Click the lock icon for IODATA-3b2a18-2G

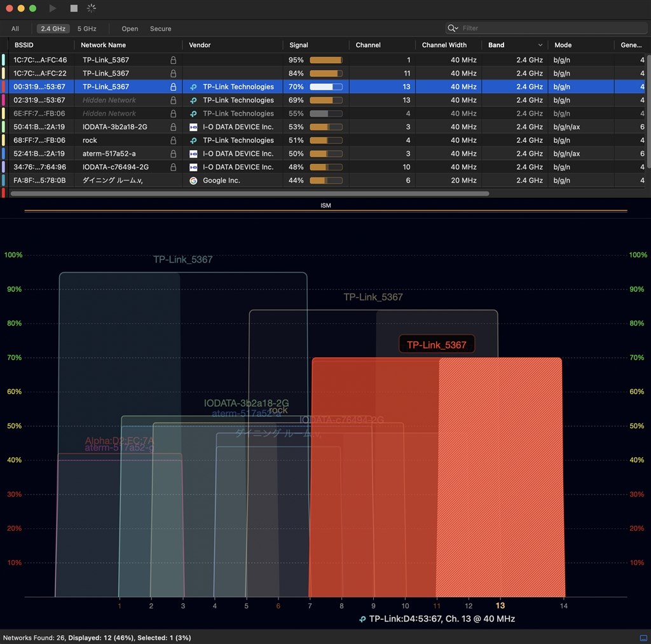pos(173,127)
